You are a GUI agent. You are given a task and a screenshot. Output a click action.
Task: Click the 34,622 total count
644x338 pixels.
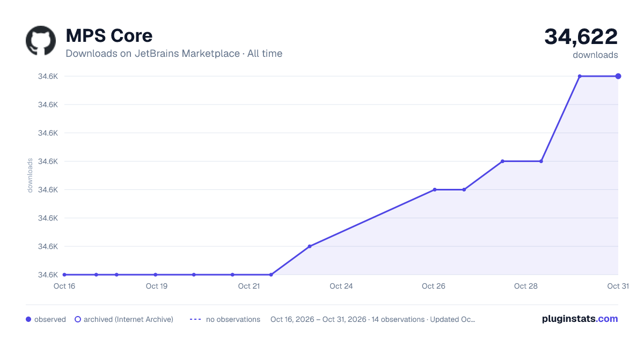click(x=581, y=36)
